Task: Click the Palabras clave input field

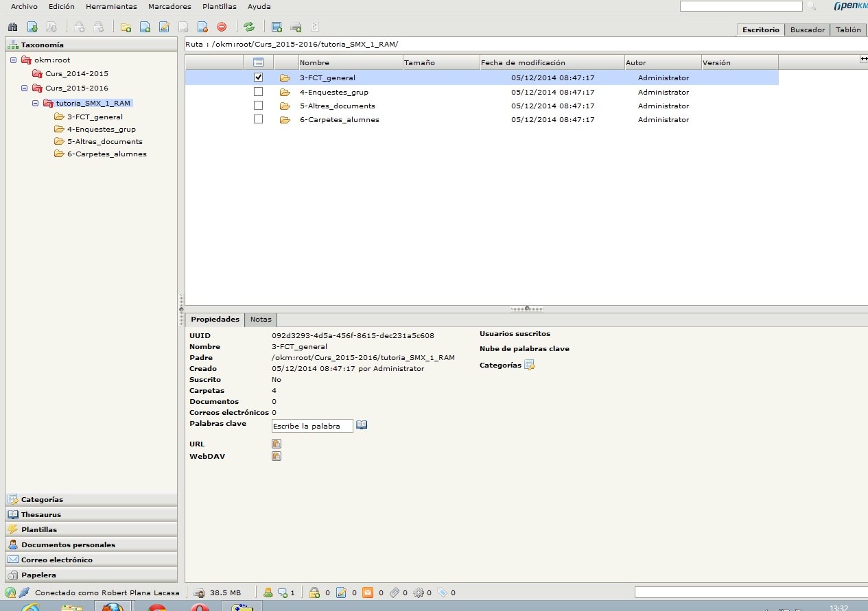Action: pyautogui.click(x=312, y=426)
